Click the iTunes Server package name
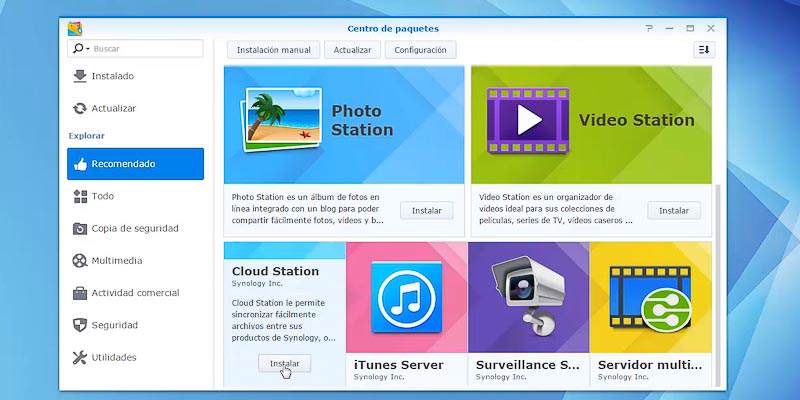800x400 pixels. pyautogui.click(x=398, y=365)
